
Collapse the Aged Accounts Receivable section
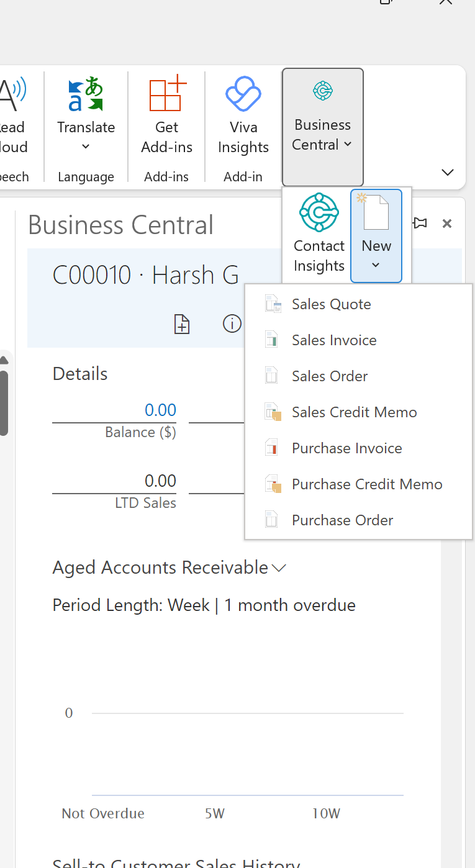coord(279,567)
